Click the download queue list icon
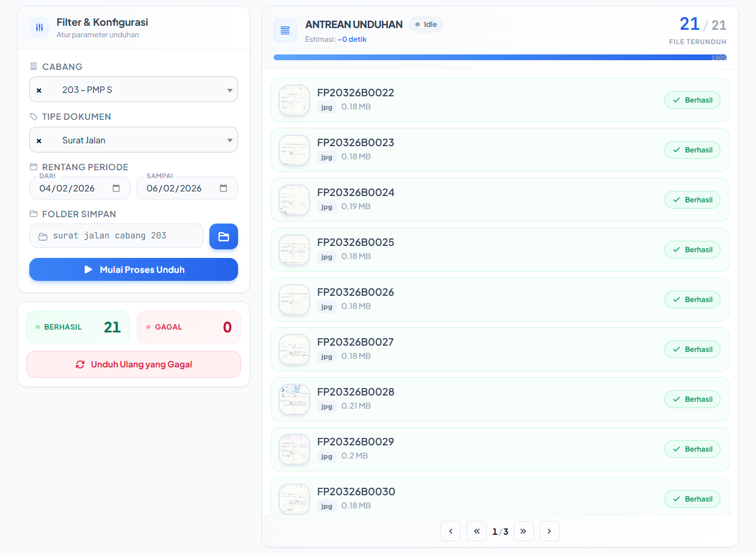Screen dimensions: 756x556 pos(285,30)
